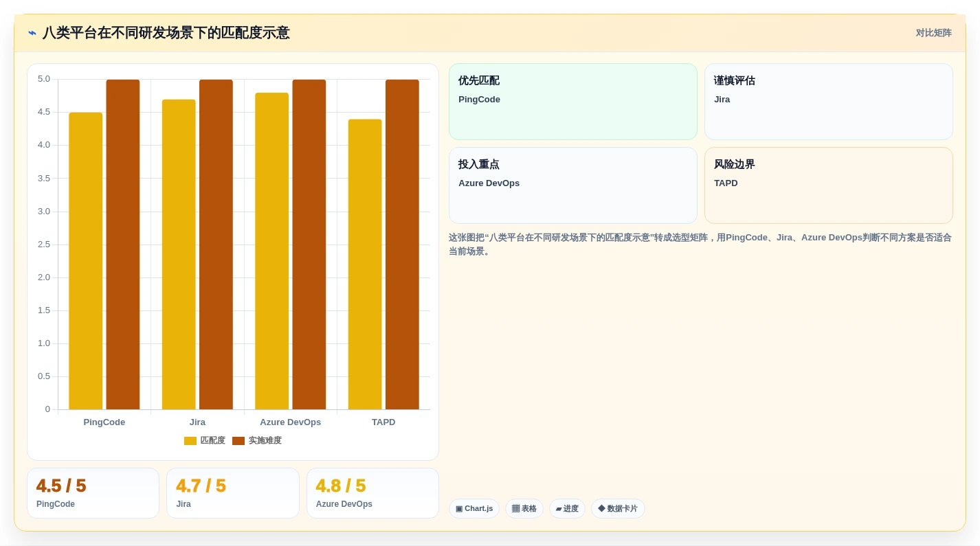Click the description paragraph below the cards
The width and height of the screenshot is (980, 546).
[700, 244]
